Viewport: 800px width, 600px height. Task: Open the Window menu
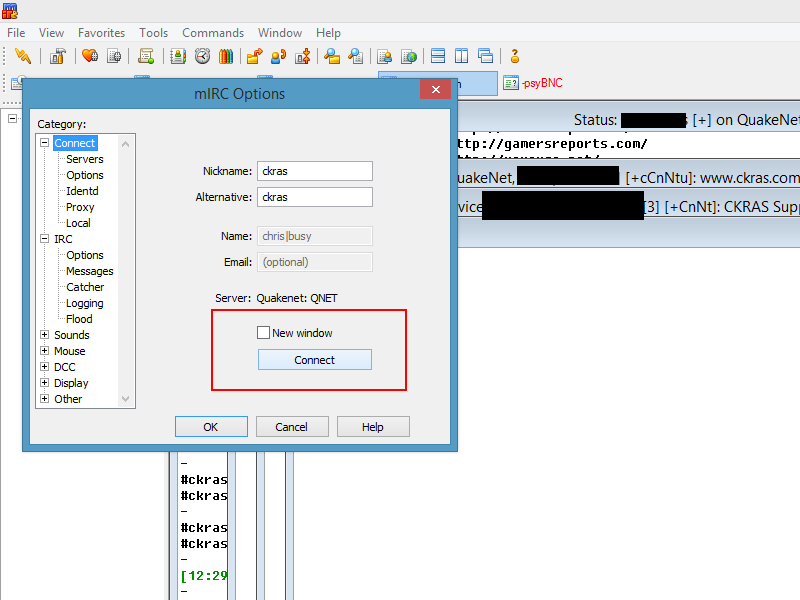coord(280,33)
